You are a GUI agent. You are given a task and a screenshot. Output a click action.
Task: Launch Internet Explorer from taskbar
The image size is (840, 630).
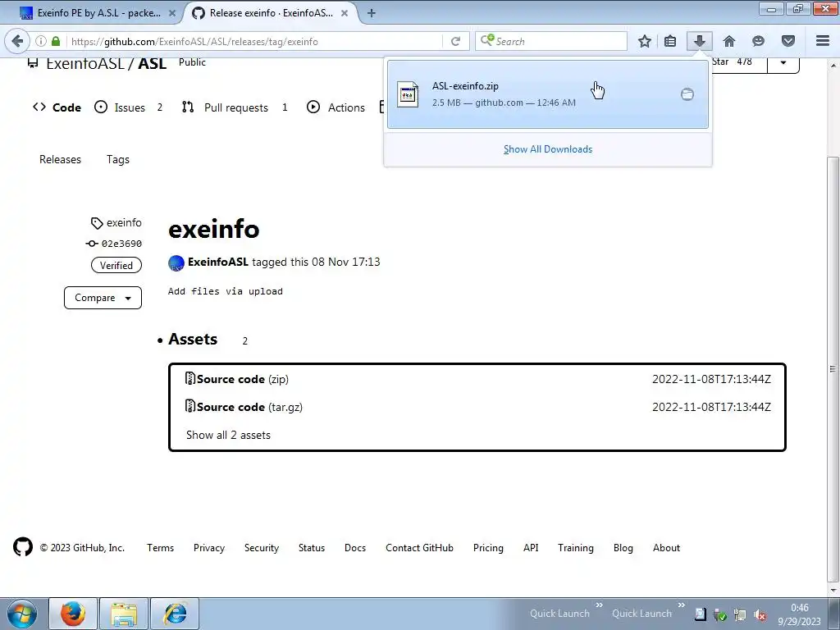tap(175, 614)
